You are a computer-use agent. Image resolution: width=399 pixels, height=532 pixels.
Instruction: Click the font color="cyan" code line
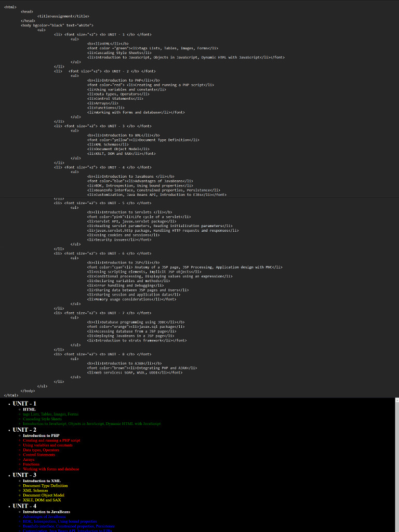pyautogui.click(x=184, y=267)
